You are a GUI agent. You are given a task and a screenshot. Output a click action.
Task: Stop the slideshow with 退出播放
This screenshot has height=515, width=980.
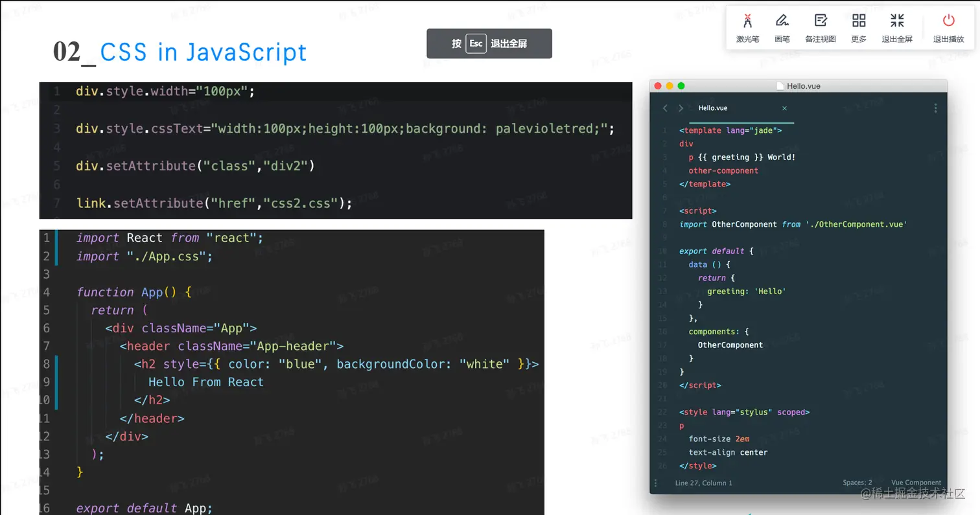[x=949, y=28]
